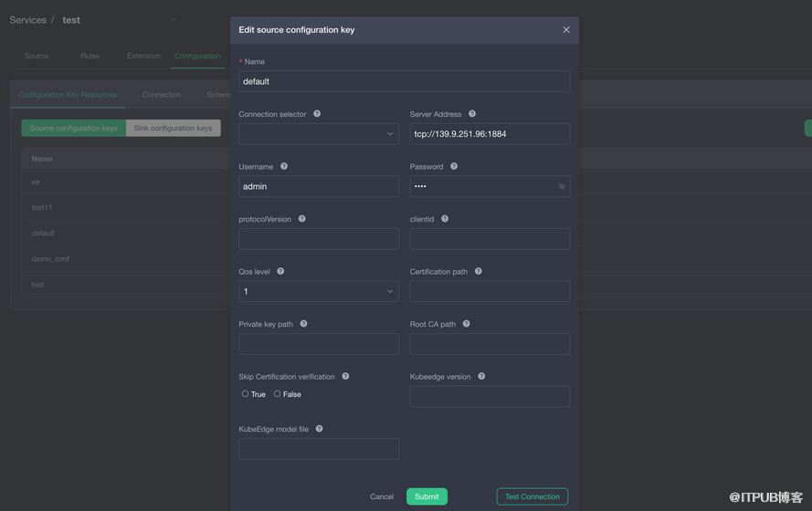Click help icon beside protocolVersion label
Viewport: 812px width, 511px height.
click(302, 219)
